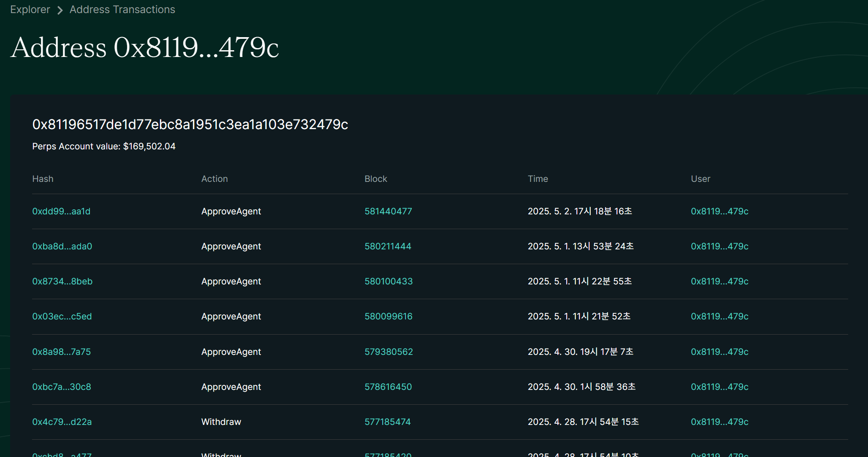Image resolution: width=868 pixels, height=457 pixels.
Task: Open transaction hash 0x8a98...7a75
Action: click(61, 352)
